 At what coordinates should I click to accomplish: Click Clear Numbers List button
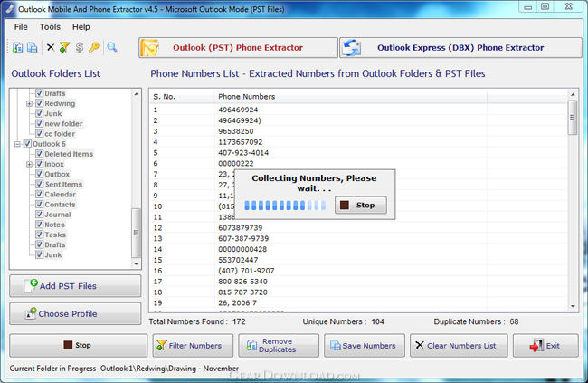point(459,346)
